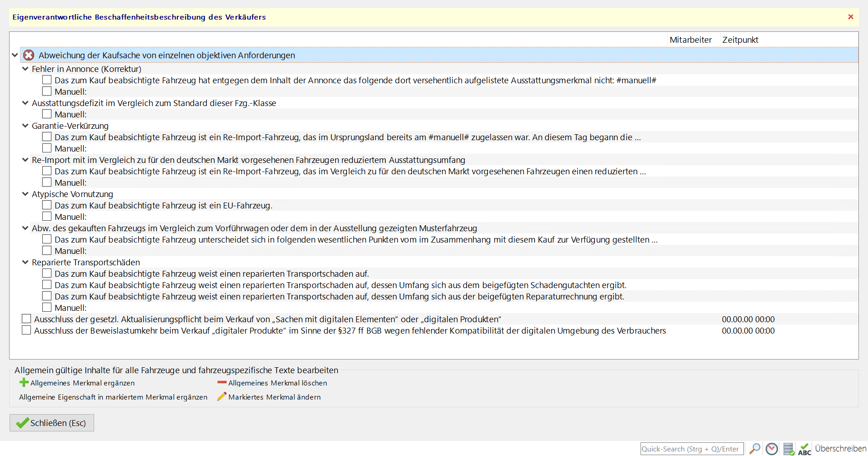Image resolution: width=868 pixels, height=456 pixels.
Task: Tick Ausschluss der Beweislastumkehr checkbox
Action: coord(26,330)
